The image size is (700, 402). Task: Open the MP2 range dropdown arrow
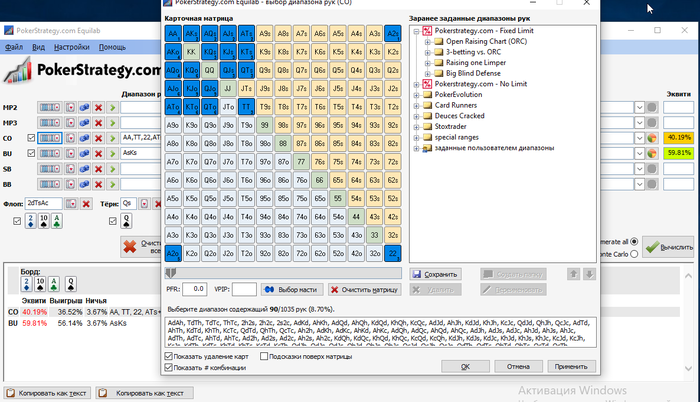[x=639, y=108]
